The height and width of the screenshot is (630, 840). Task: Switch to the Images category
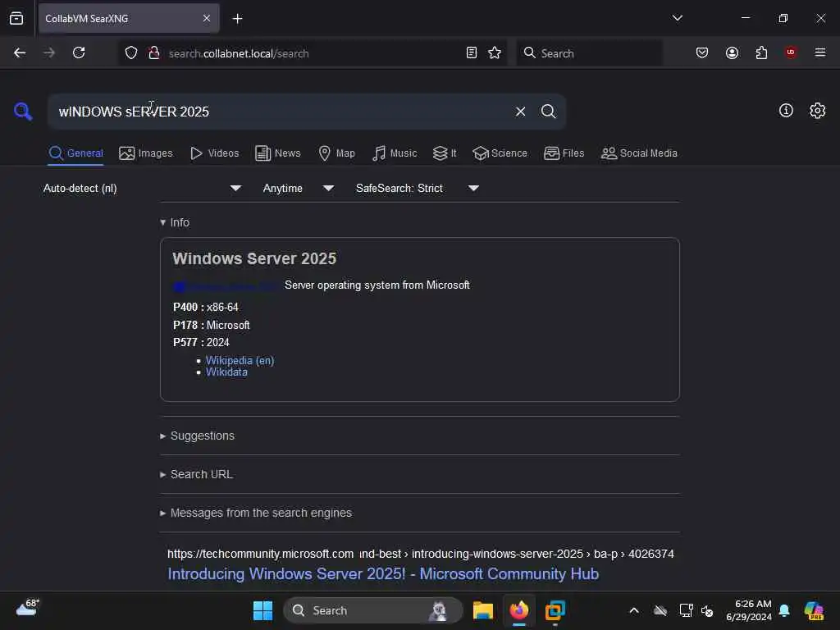click(146, 153)
